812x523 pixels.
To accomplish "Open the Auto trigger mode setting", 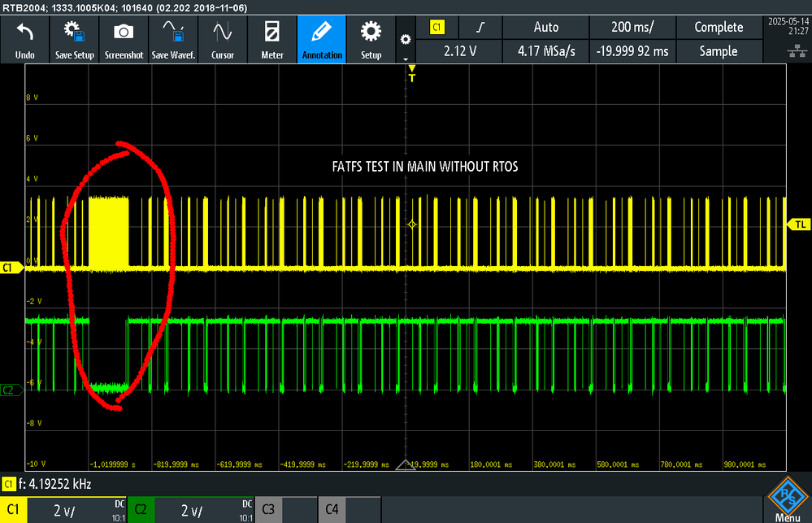I will [x=546, y=27].
